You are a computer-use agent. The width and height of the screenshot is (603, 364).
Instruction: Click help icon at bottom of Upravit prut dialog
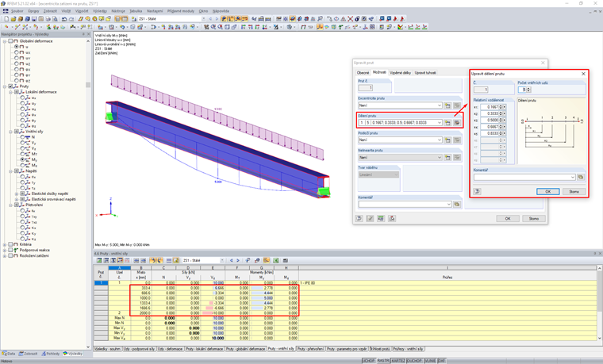point(359,218)
